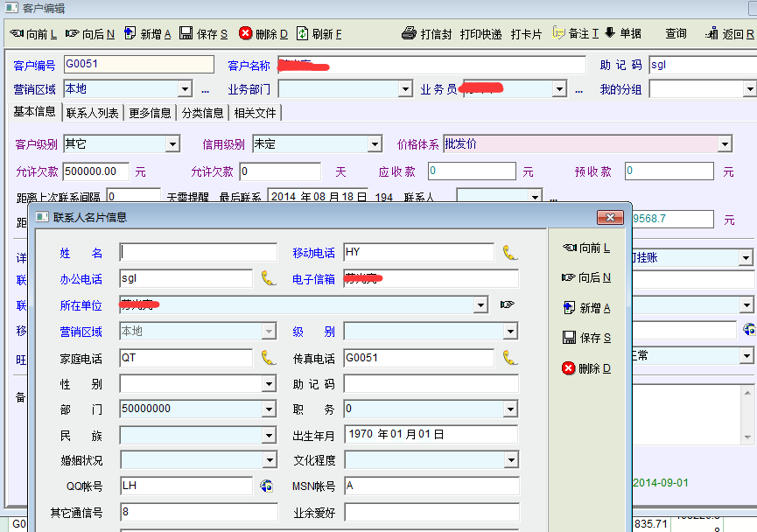Image resolution: width=757 pixels, height=532 pixels.
Task: Click phone icon beside 办公电话 field
Action: coord(269,279)
